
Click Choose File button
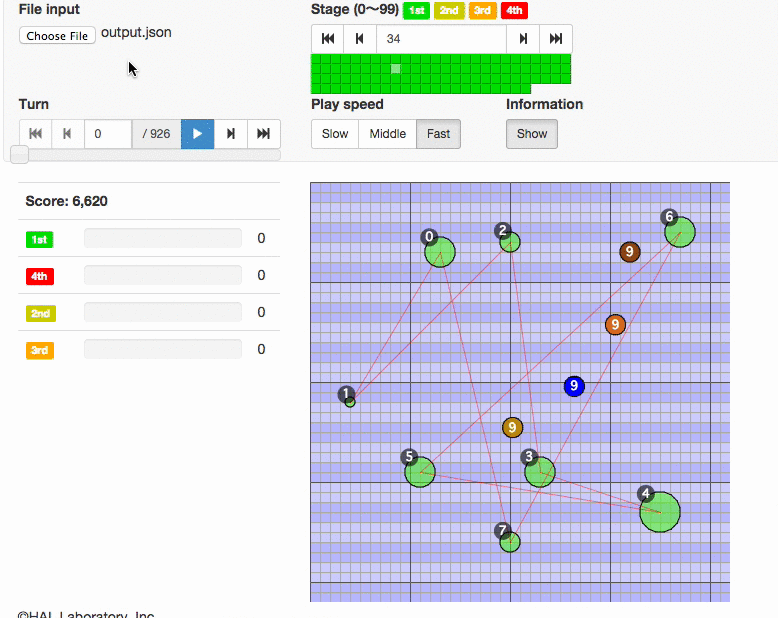tap(58, 35)
